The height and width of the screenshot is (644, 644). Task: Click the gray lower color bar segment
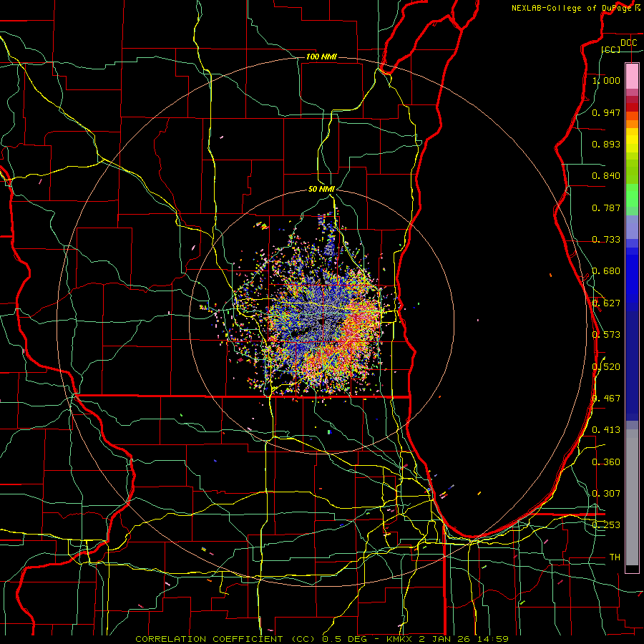[x=632, y=497]
